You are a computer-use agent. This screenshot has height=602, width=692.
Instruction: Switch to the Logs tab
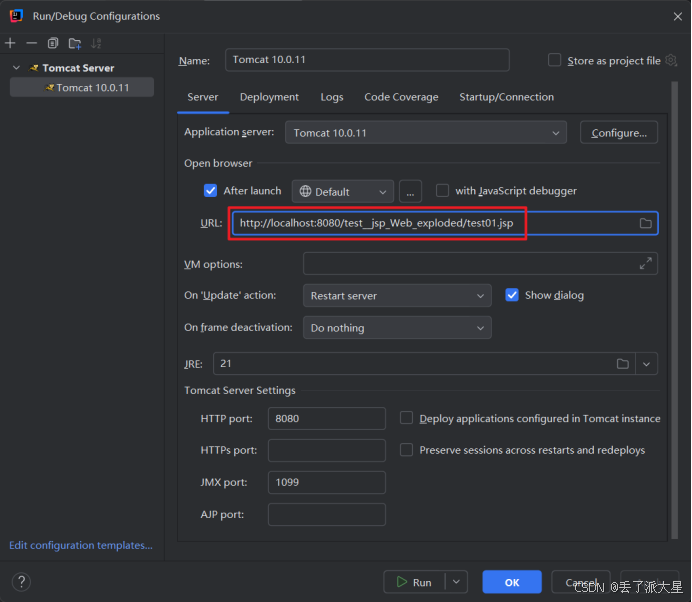coord(332,97)
